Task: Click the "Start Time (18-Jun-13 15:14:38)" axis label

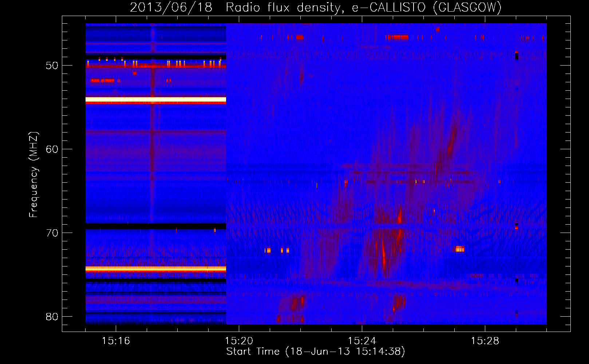Action: tap(316, 352)
